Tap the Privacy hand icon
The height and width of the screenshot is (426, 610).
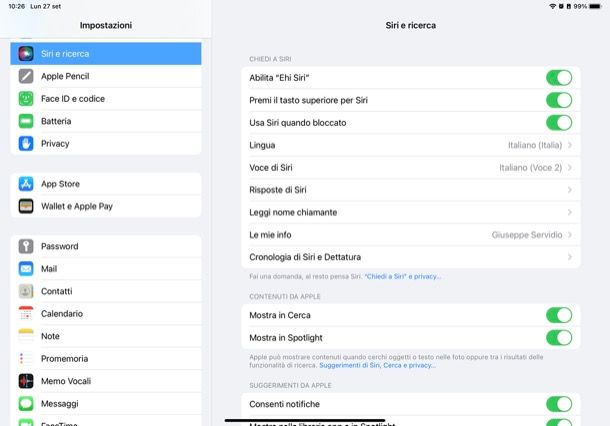click(x=26, y=144)
